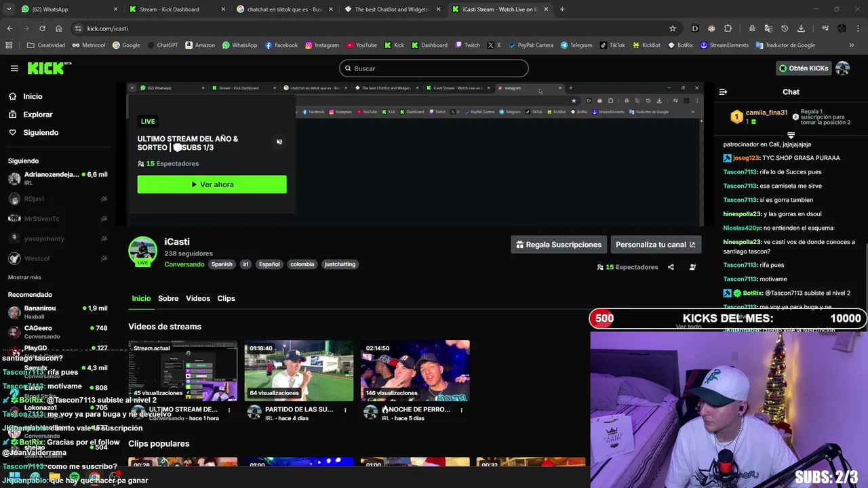Open the Kick hamburger menu
The image size is (868, 488).
pyautogui.click(x=14, y=68)
